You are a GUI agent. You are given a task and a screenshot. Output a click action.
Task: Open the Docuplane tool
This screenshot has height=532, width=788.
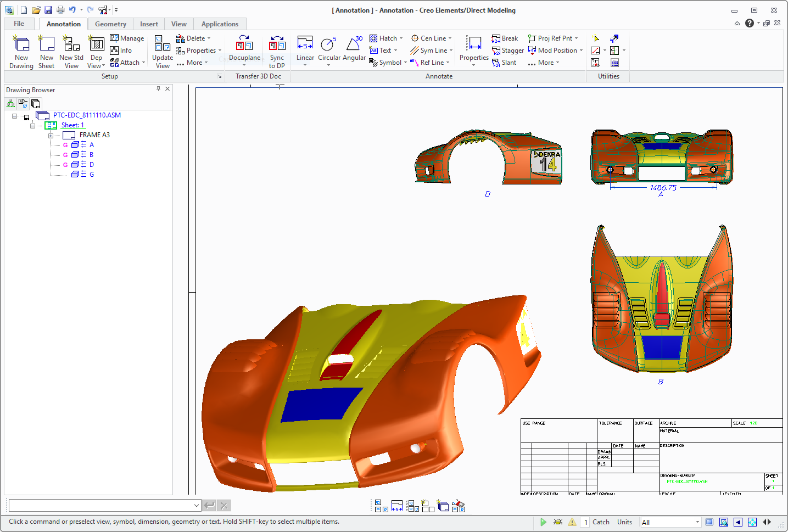pos(244,44)
